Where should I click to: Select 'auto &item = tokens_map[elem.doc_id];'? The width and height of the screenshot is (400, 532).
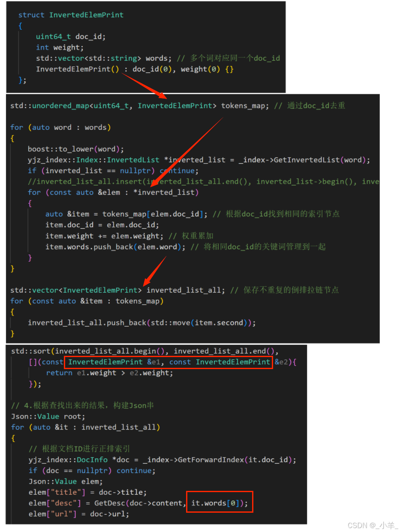127,214
